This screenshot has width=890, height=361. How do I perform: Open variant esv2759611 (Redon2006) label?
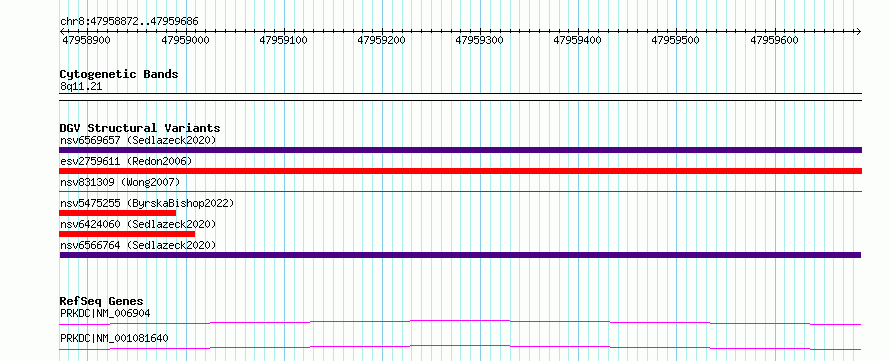[126, 161]
